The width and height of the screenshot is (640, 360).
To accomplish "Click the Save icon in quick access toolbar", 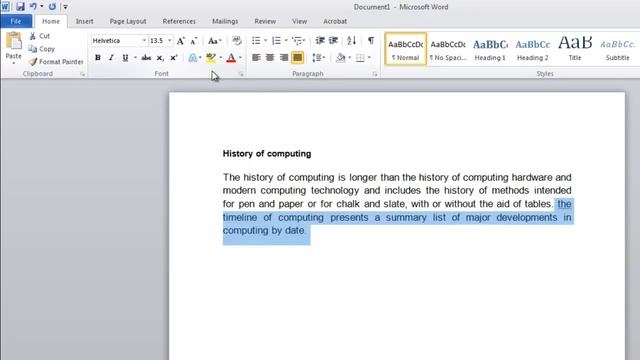I will [20, 7].
